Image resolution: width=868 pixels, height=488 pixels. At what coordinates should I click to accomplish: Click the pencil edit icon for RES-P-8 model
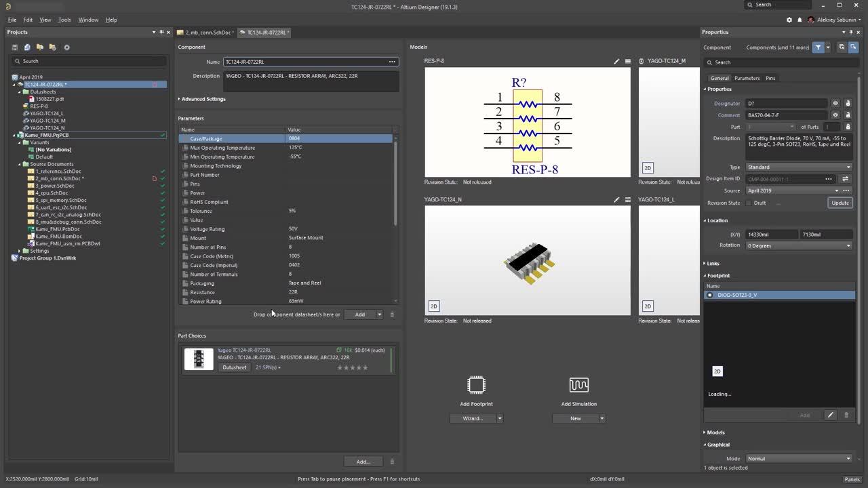616,61
